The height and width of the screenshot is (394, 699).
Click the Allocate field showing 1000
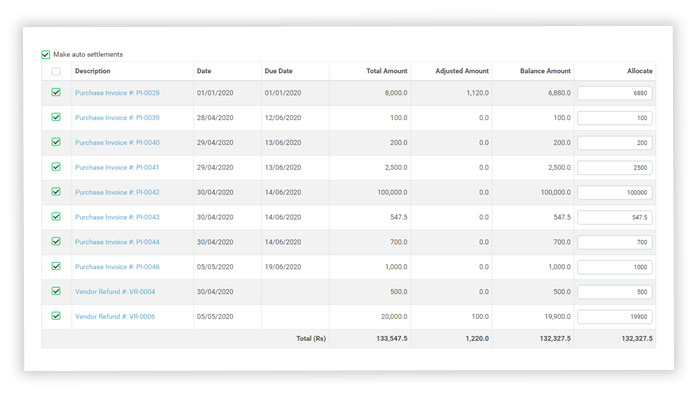click(615, 267)
